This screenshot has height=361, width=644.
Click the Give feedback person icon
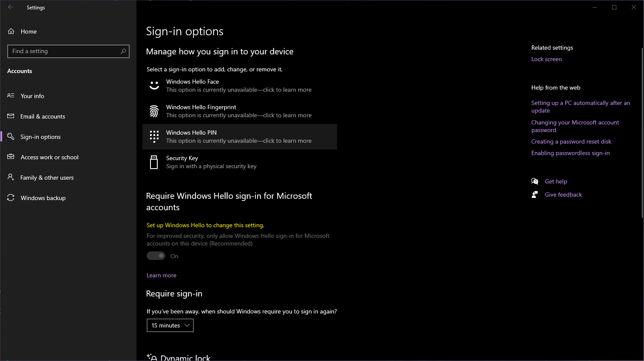click(535, 195)
